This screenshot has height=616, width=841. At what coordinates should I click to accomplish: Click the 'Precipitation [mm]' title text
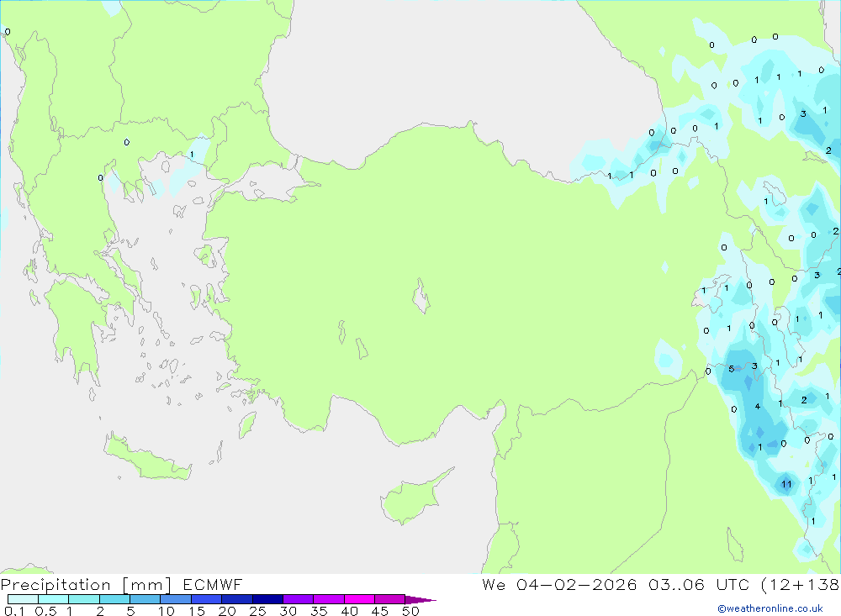[86, 585]
